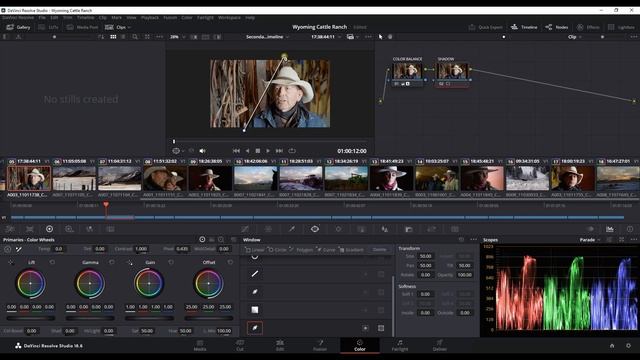Reset the Offset color wheel
This screenshot has width=640, height=360.
pyautogui.click(x=230, y=262)
